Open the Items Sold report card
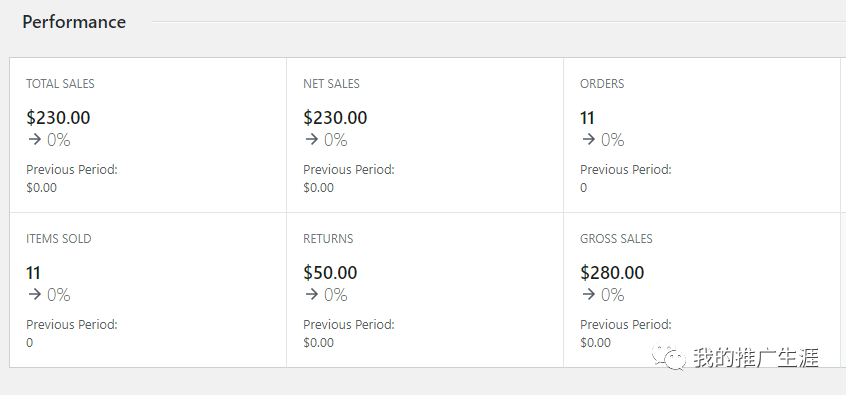 coord(148,290)
